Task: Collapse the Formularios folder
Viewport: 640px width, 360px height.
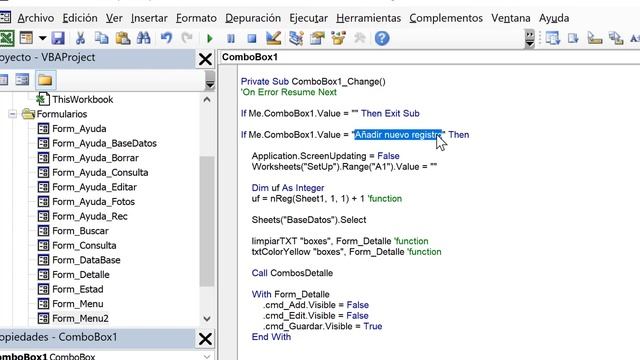Action: coord(12,114)
